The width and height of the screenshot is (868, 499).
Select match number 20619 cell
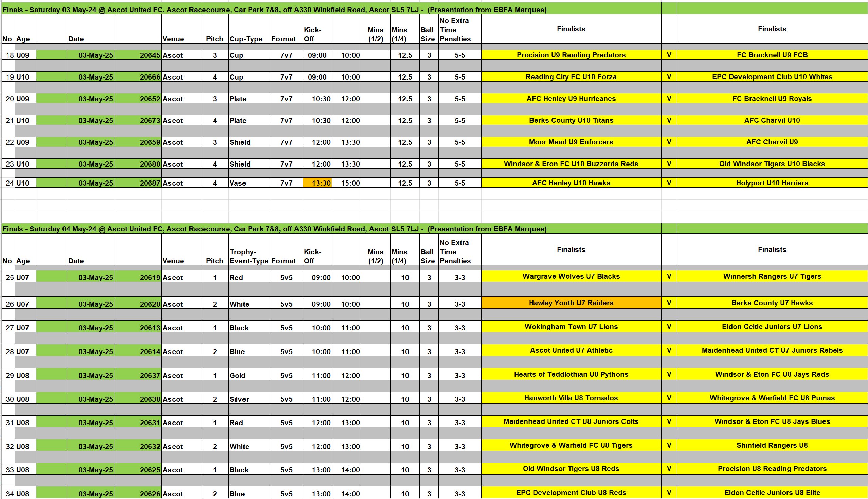point(138,277)
